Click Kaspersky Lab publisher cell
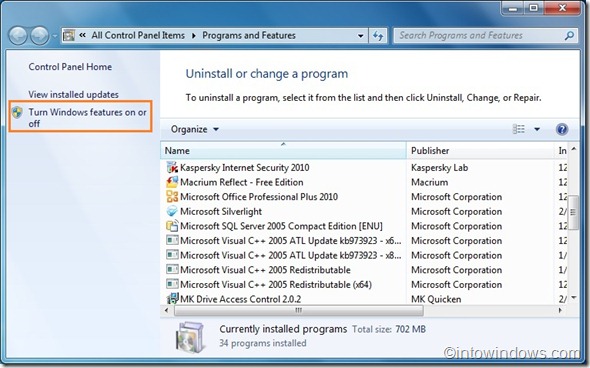The image size is (590, 368). (x=439, y=167)
